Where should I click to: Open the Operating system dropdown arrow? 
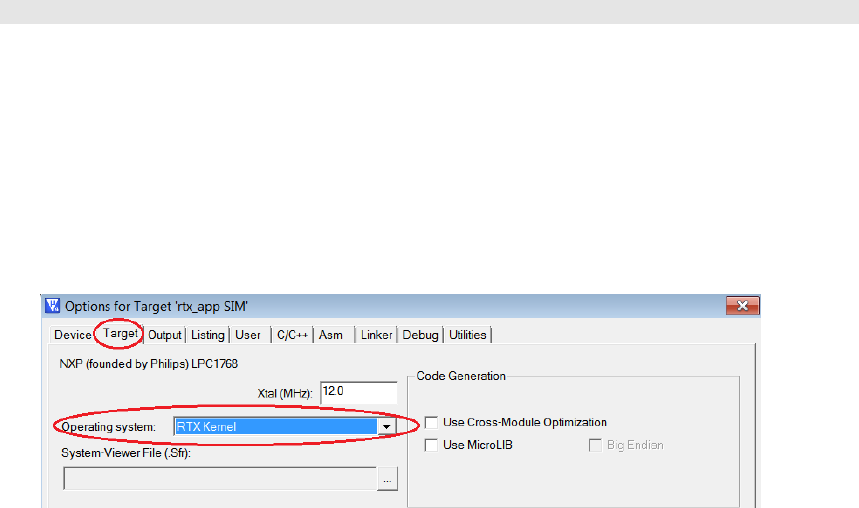(387, 426)
